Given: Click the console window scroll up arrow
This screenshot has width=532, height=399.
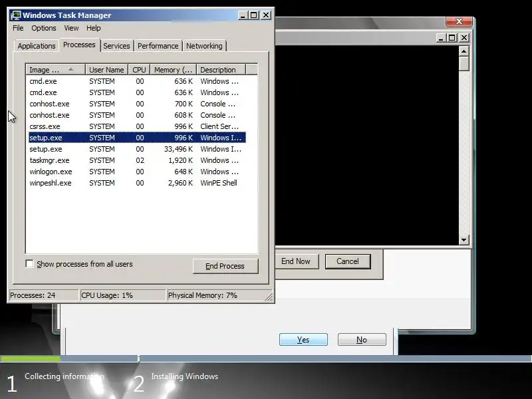Looking at the screenshot, I should [464, 51].
